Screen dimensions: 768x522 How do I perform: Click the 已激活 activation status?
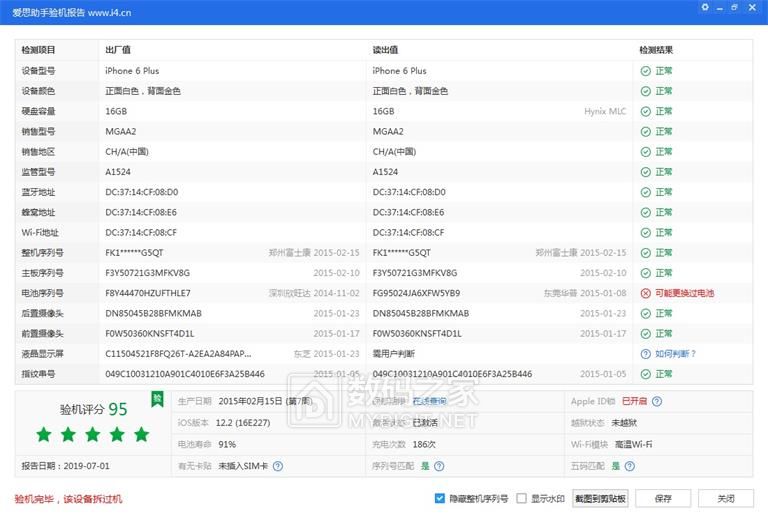[x=425, y=423]
